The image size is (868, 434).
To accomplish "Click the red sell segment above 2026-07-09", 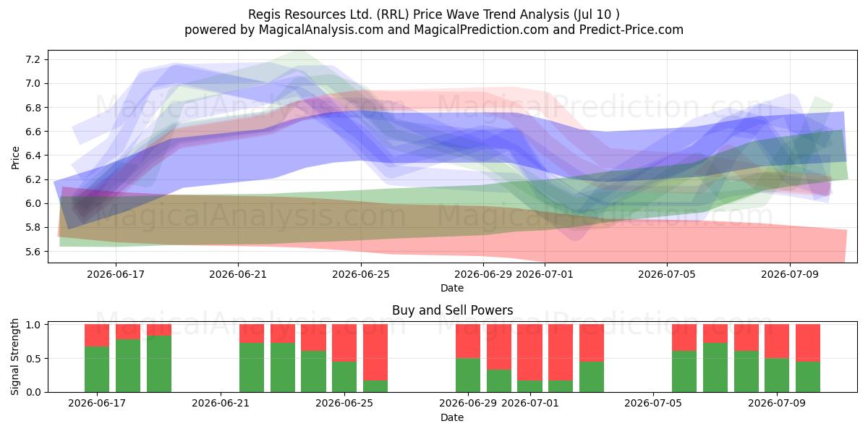I will click(778, 341).
